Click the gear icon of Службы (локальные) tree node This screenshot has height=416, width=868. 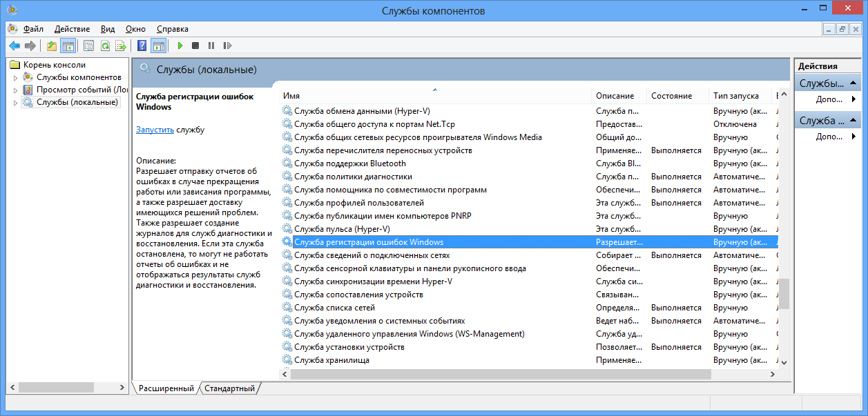[28, 102]
